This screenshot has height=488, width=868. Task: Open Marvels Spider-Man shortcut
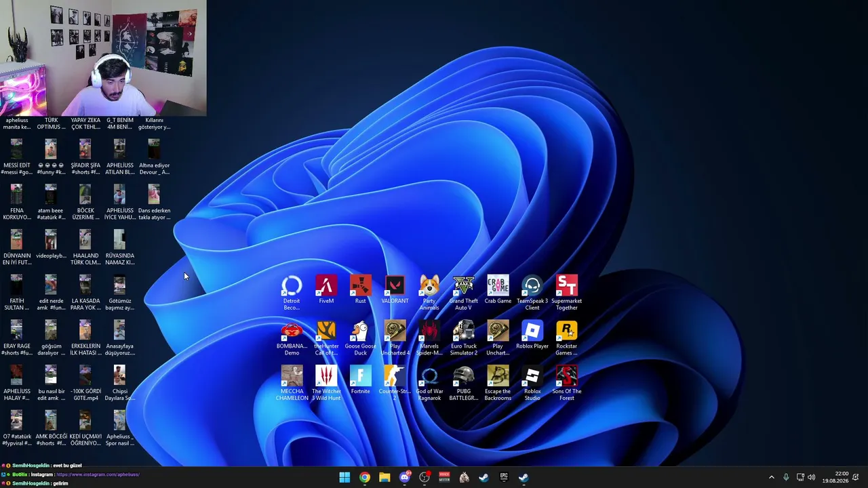tap(429, 338)
